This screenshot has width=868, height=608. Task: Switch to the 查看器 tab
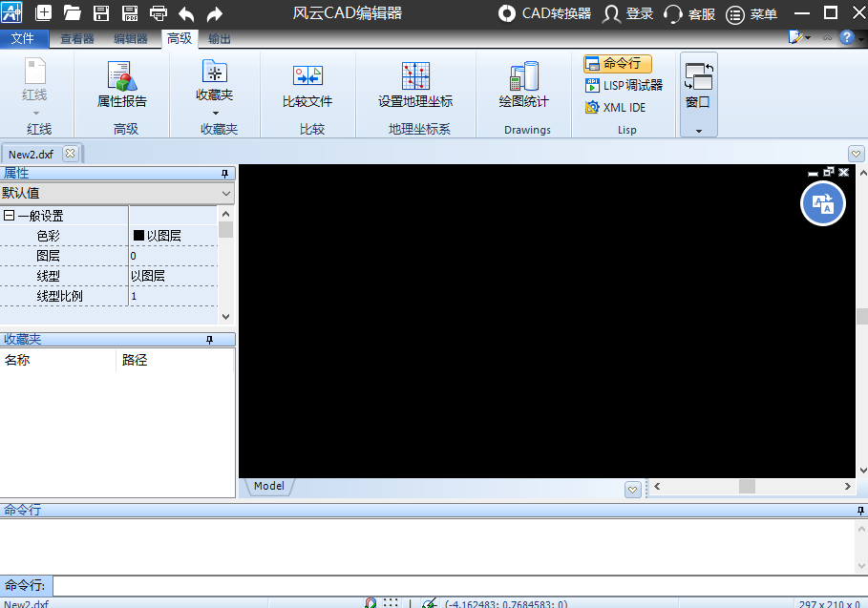pyautogui.click(x=77, y=39)
